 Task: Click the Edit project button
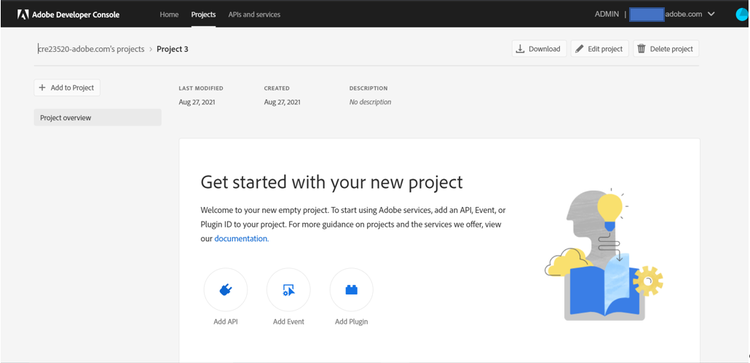click(x=599, y=49)
